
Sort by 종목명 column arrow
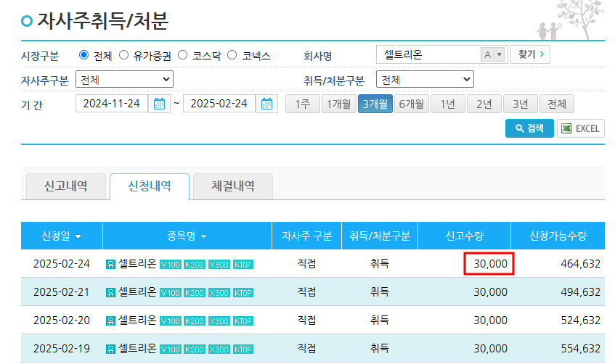[x=203, y=236]
